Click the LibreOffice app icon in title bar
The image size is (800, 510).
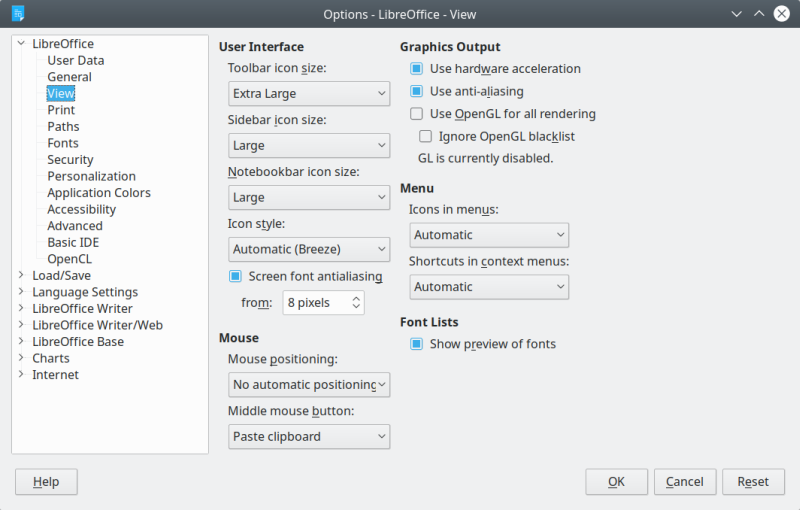[x=18, y=14]
